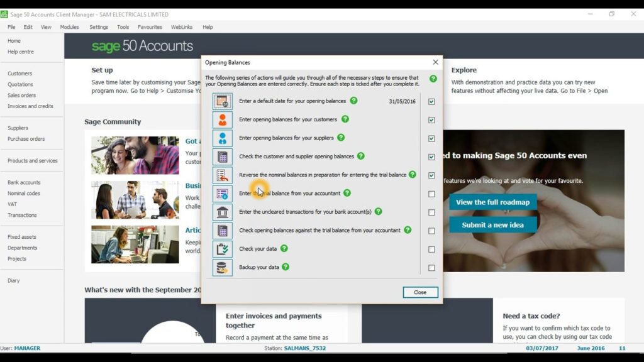Open help for trial balance from accountant

coord(347,193)
